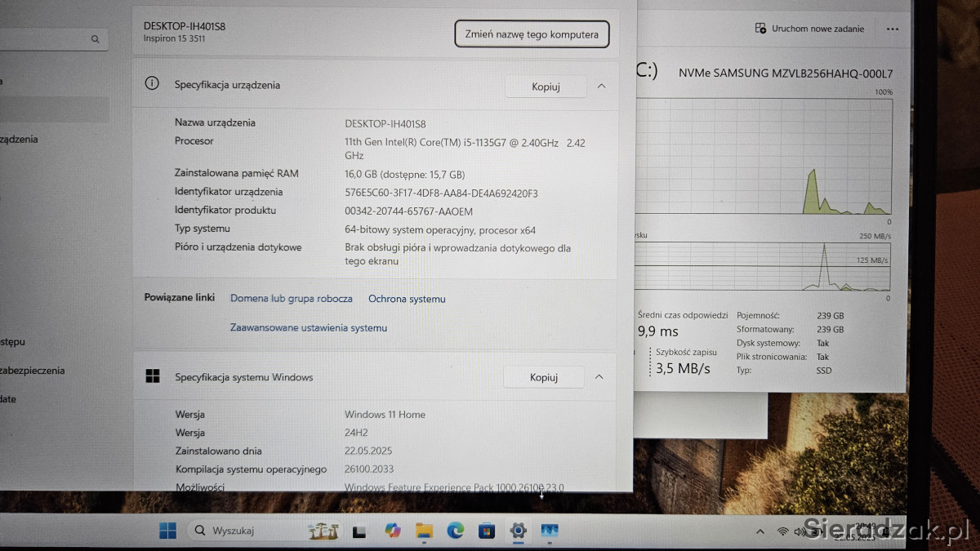
Task: Click the Settings gear icon on the taskbar
Action: (518, 531)
